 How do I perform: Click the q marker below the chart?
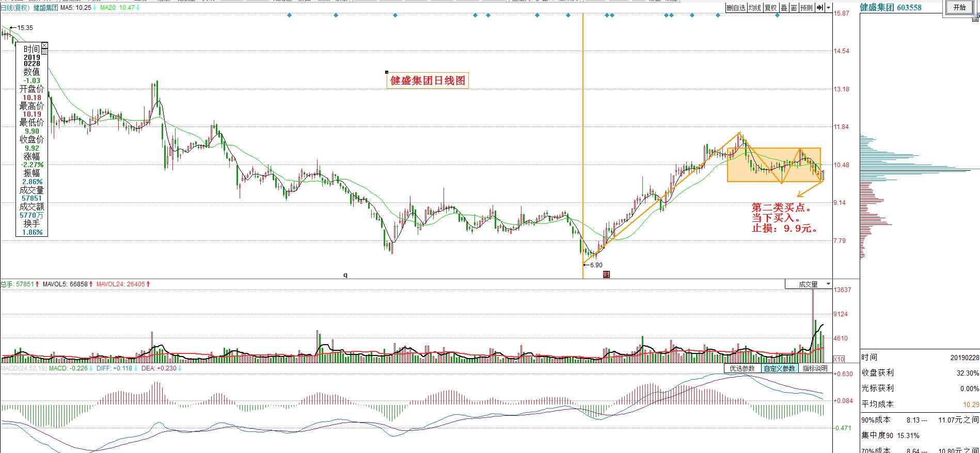345,275
